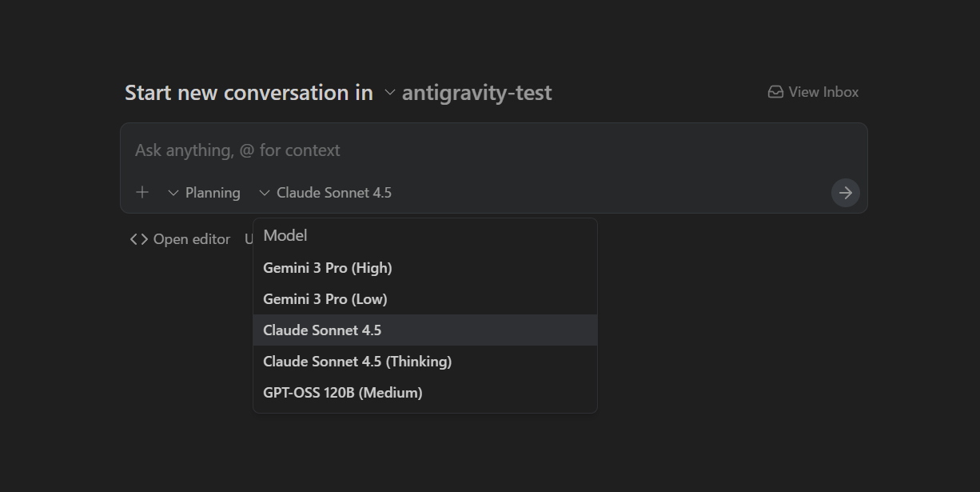Click the chevron before antigravity-test
This screenshot has width=980, height=492.
tap(390, 93)
